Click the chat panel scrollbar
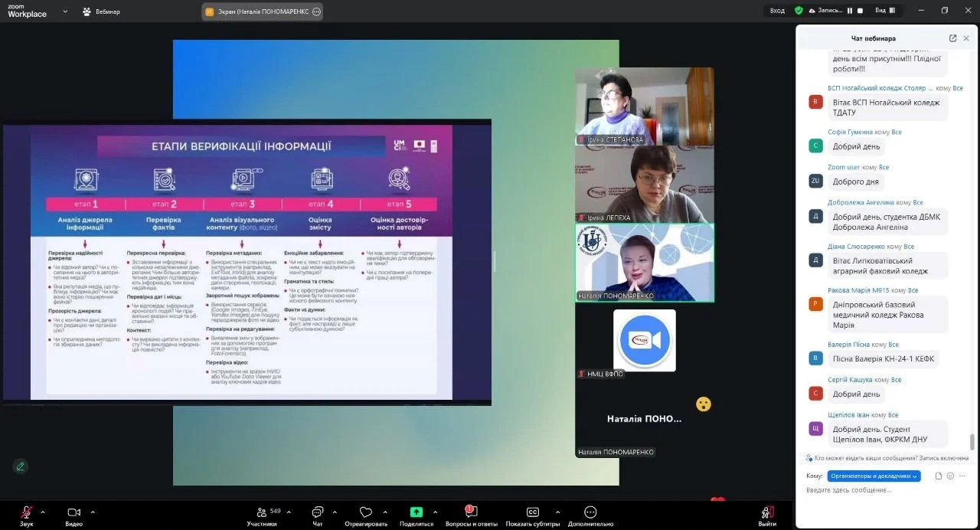 pyautogui.click(x=972, y=442)
